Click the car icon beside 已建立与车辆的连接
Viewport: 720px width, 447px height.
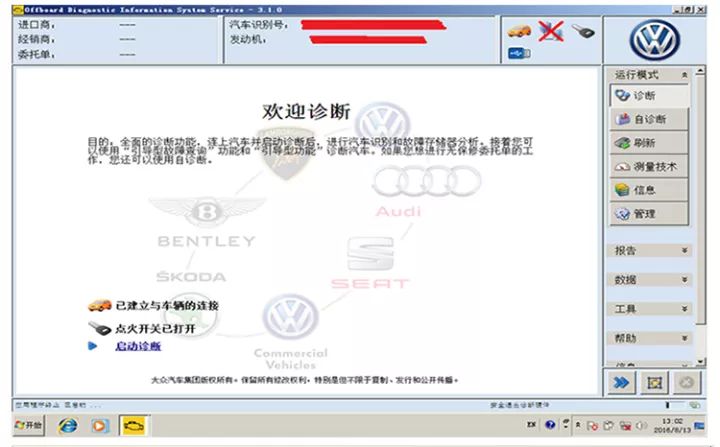click(x=100, y=306)
